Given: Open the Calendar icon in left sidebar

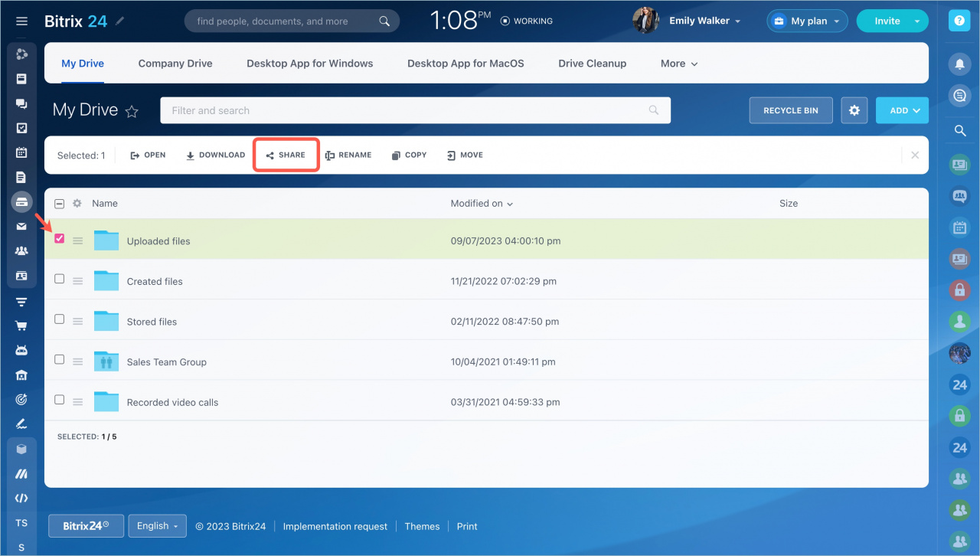Looking at the screenshot, I should point(21,152).
